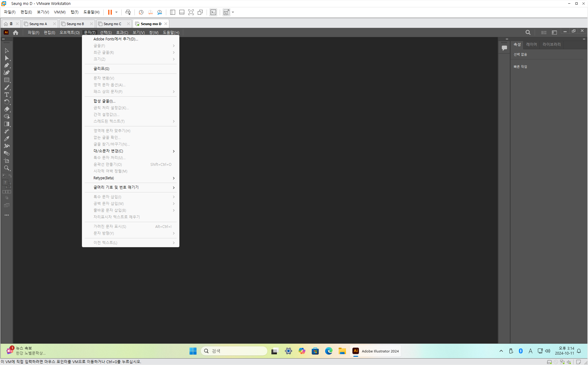
Task: Select the Zoom tool magnifier
Action: tap(7, 168)
